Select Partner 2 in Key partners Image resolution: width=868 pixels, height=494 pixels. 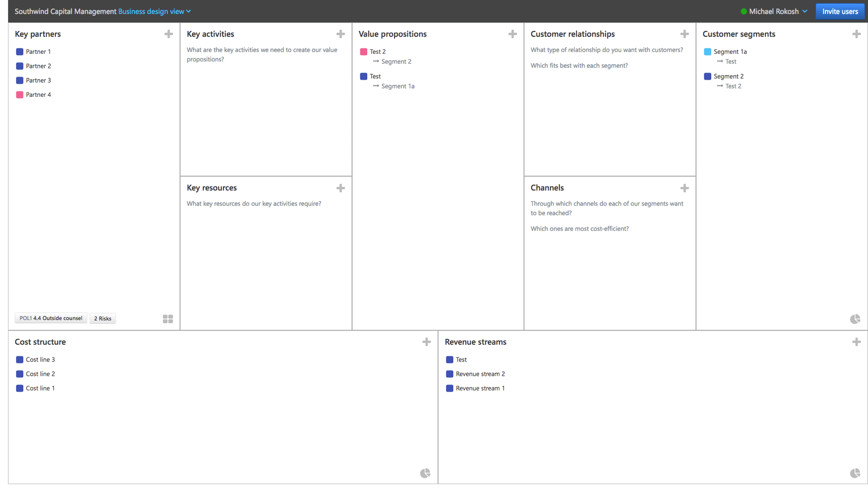[38, 66]
